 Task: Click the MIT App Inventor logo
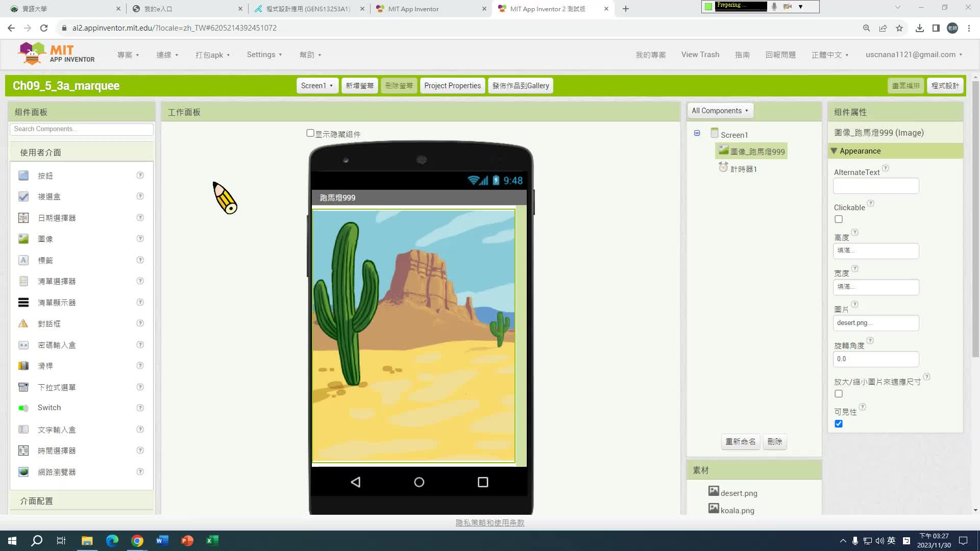(x=56, y=54)
